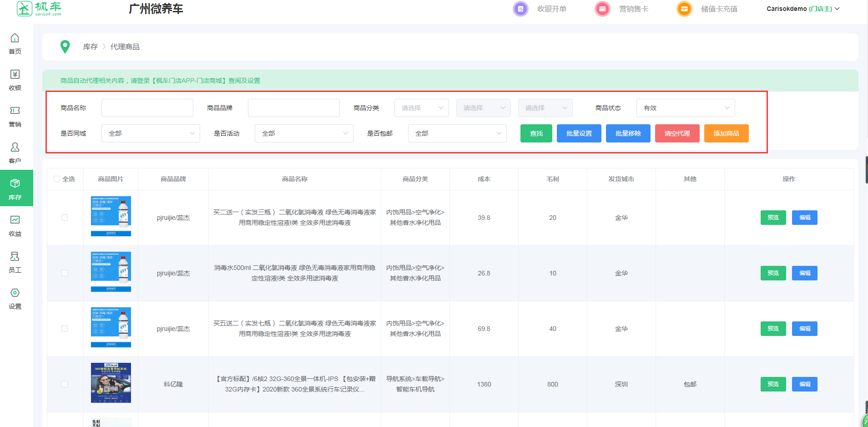
Task: Click 库存 in the breadcrumb
Action: tap(90, 47)
